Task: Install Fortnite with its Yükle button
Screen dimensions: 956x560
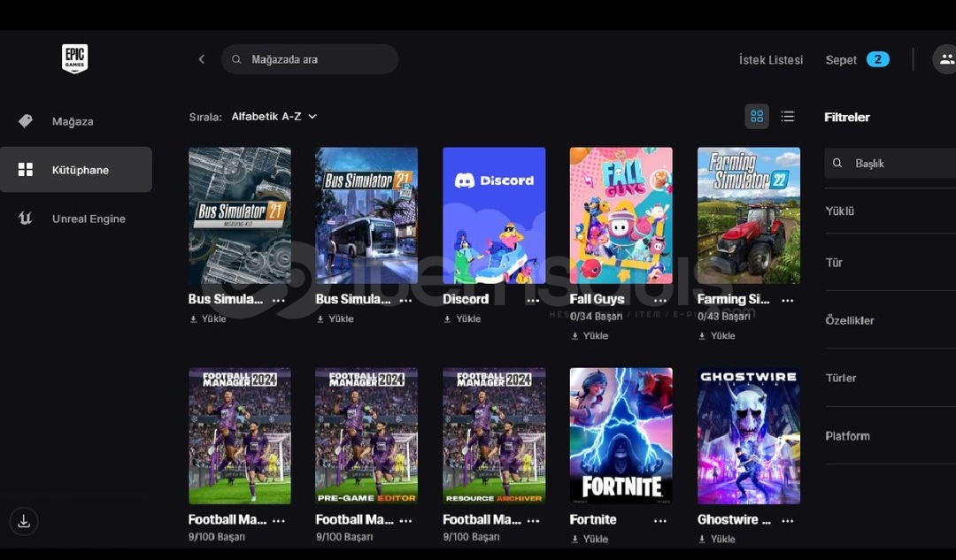Action: (590, 540)
